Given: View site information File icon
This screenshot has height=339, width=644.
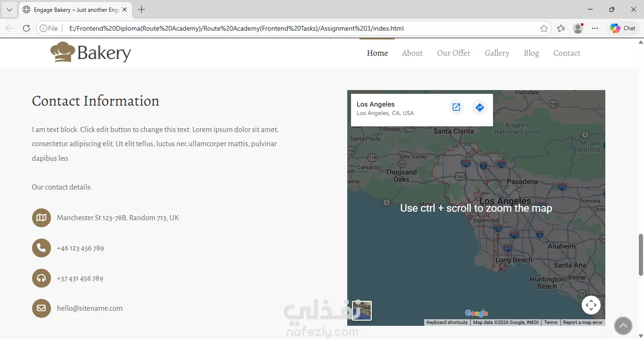Looking at the screenshot, I should click(49, 28).
